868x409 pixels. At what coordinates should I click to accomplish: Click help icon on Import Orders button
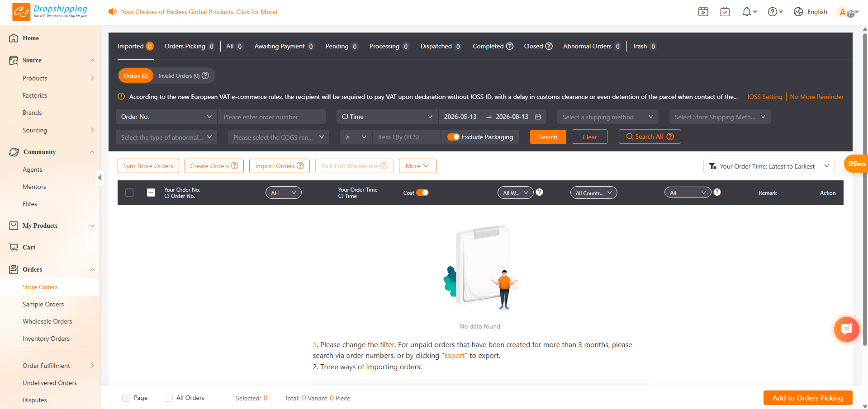tap(300, 165)
